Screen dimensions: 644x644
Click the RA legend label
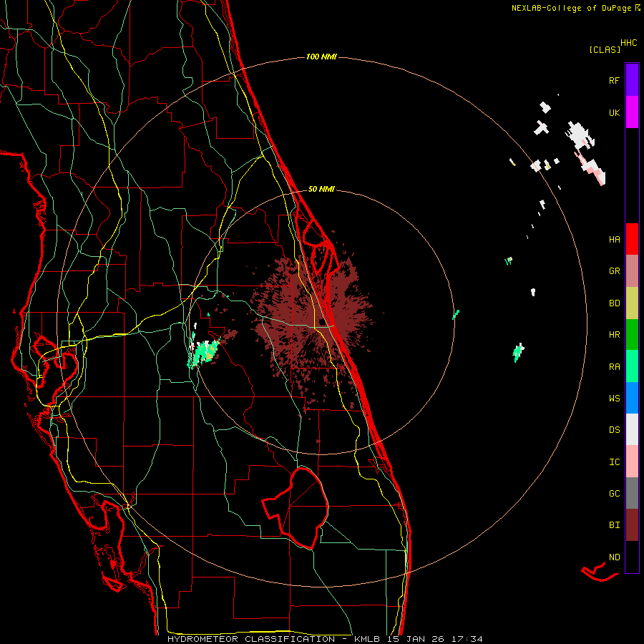click(x=614, y=367)
